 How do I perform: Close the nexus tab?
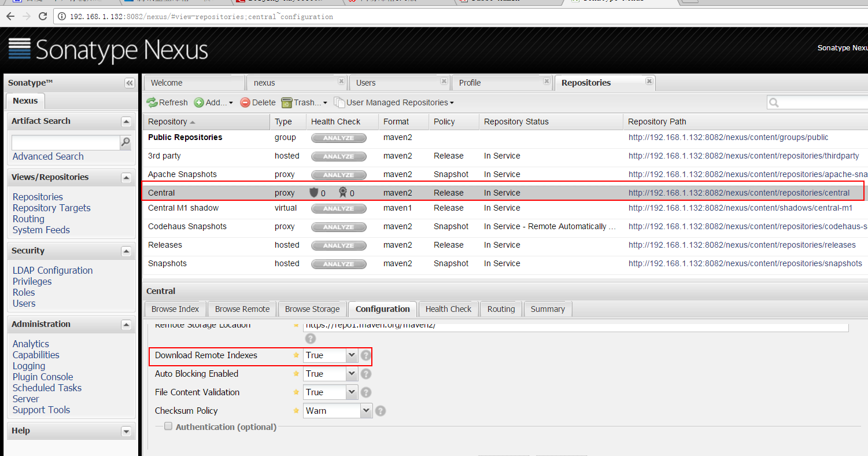click(341, 81)
